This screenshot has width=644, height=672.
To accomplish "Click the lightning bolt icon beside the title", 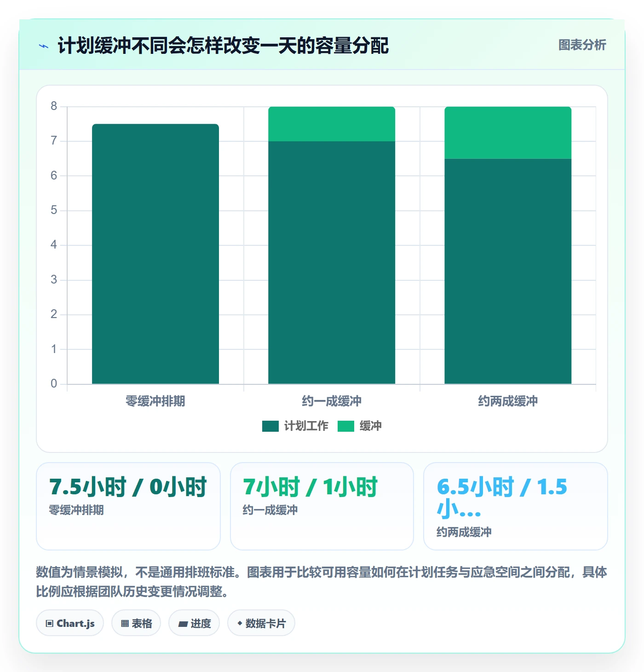I will click(44, 46).
